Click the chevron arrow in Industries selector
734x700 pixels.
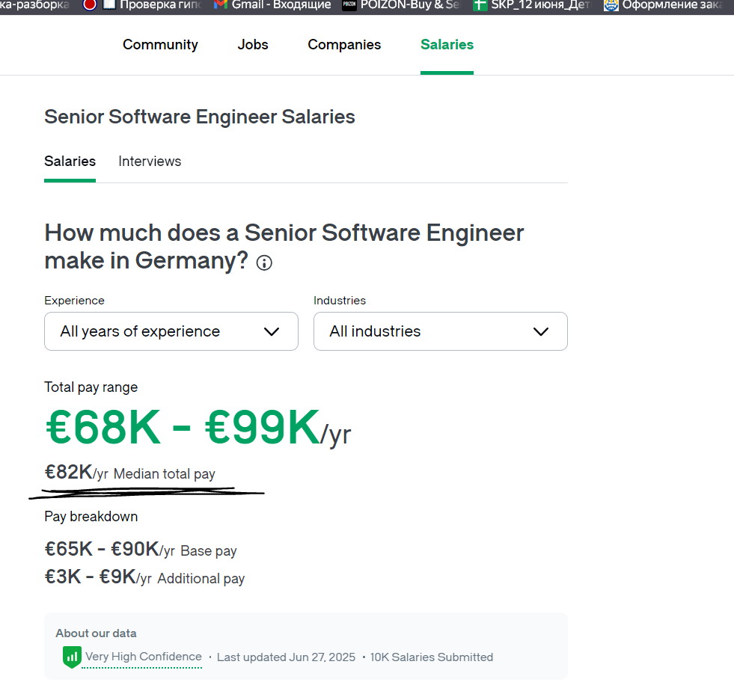point(541,331)
